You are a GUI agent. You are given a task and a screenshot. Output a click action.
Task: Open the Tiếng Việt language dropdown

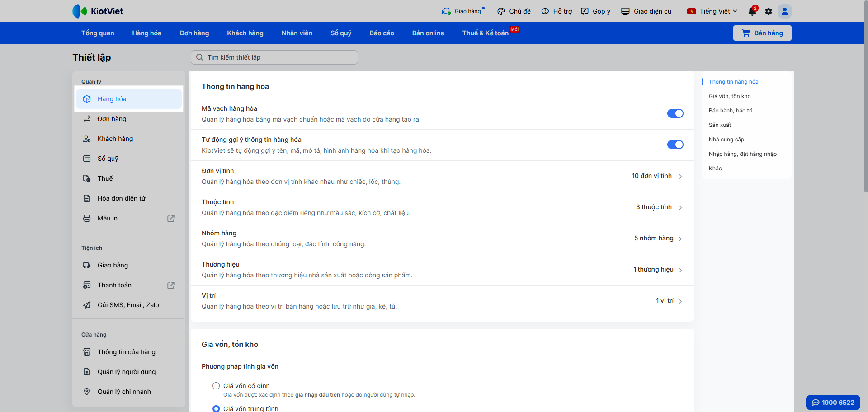click(x=712, y=11)
